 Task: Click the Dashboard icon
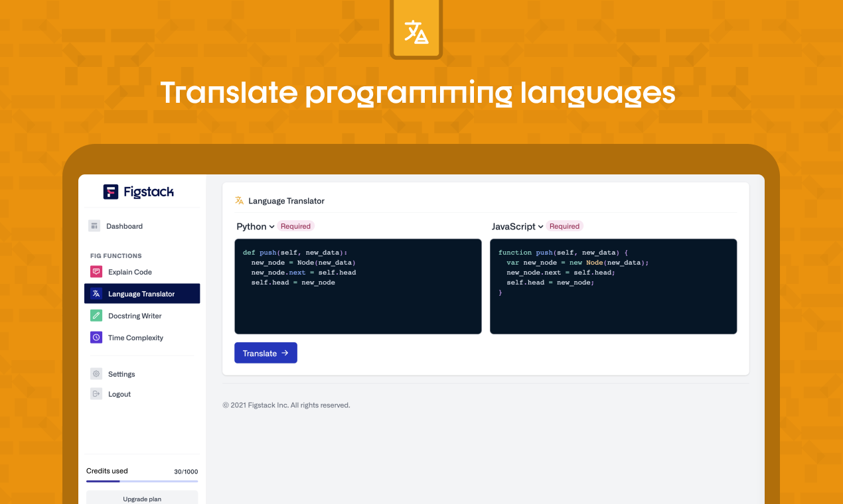94,225
